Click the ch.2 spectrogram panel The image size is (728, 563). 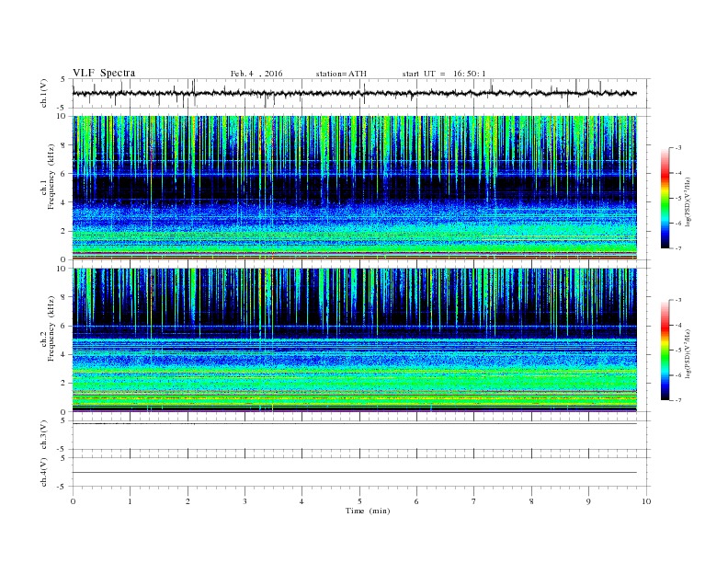pyautogui.click(x=354, y=339)
